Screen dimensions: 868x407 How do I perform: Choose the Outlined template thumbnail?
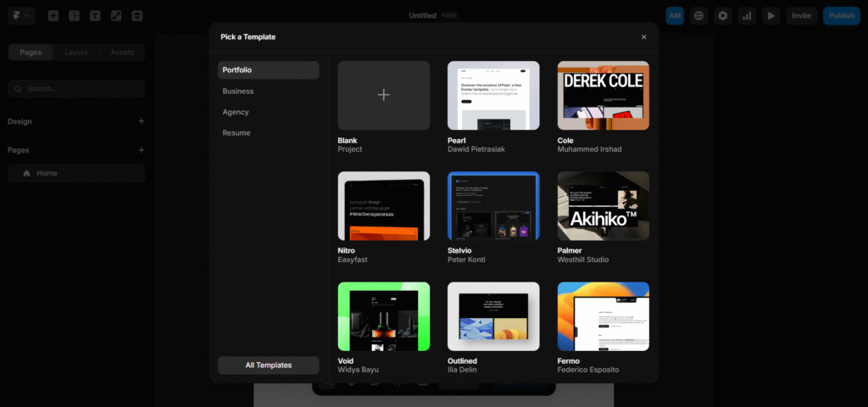(493, 316)
